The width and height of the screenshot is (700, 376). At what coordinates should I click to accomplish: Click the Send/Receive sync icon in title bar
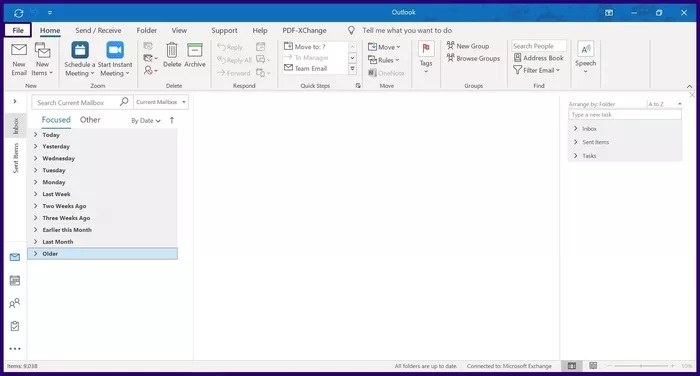pos(18,13)
